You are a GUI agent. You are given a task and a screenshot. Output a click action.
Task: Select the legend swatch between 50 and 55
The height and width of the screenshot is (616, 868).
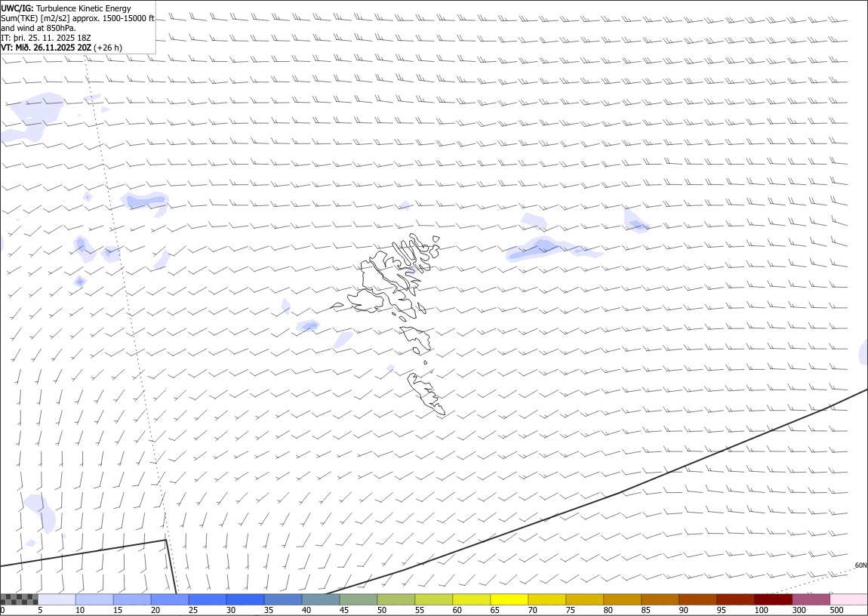[396, 599]
